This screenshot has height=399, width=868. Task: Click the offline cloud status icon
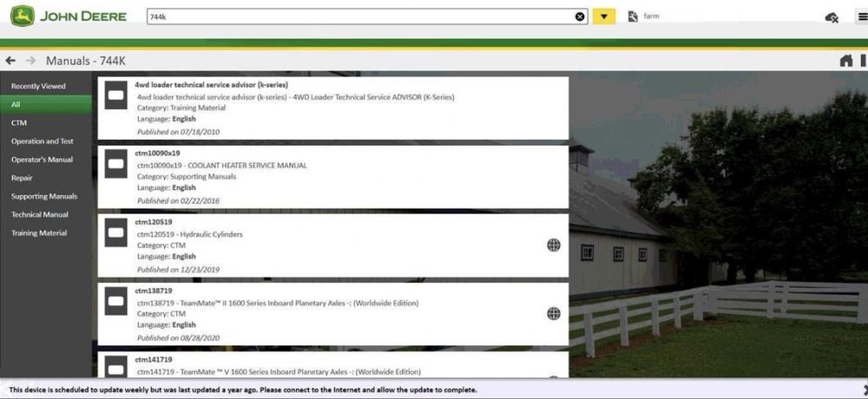[831, 17]
